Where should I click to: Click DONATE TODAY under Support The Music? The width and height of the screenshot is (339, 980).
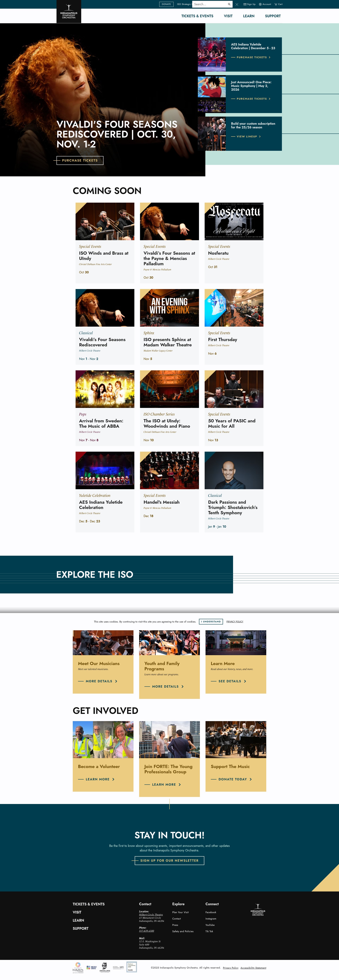pos(231,779)
